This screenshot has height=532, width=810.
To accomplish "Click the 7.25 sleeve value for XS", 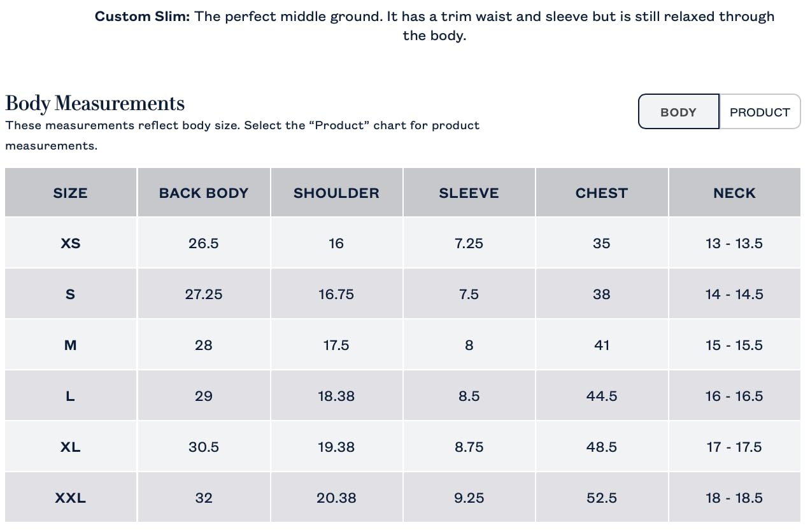I will [469, 243].
